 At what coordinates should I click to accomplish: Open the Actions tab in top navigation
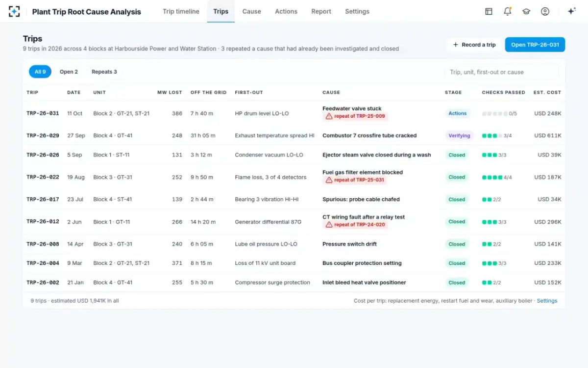click(286, 11)
